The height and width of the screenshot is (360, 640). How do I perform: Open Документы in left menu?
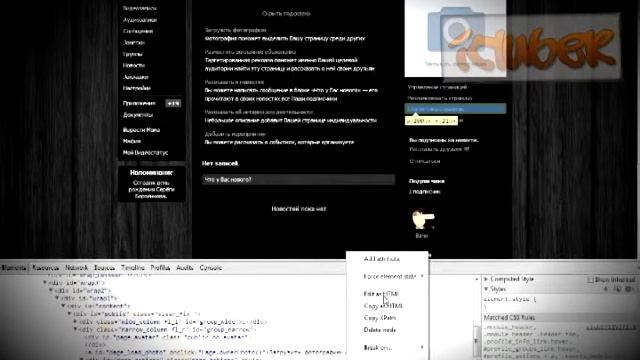point(138,115)
